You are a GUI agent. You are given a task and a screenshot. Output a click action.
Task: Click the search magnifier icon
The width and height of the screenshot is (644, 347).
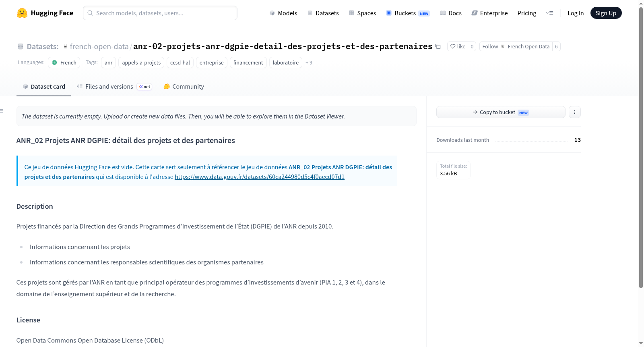point(90,13)
